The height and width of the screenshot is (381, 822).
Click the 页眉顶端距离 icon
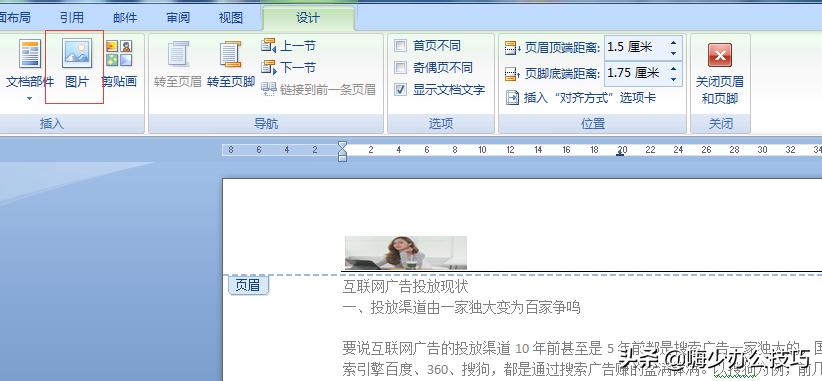click(x=512, y=48)
